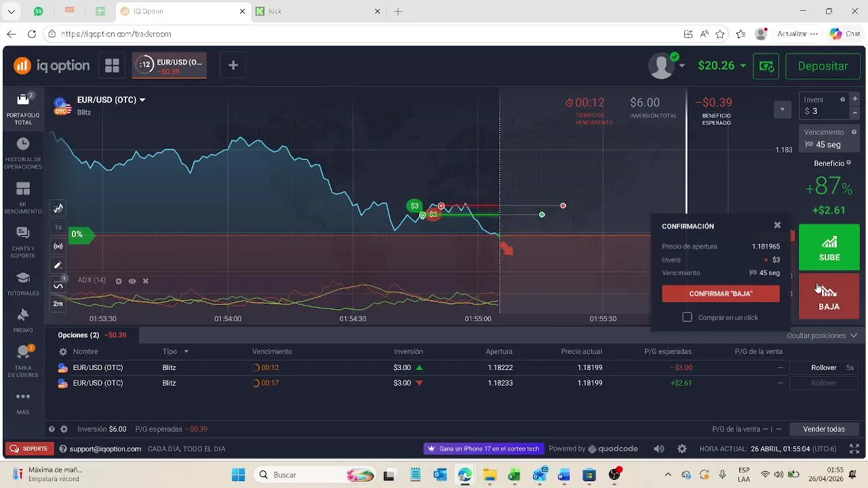The image size is (868, 488).
Task: Click Beneficio help question-mark icon
Action: tap(848, 163)
